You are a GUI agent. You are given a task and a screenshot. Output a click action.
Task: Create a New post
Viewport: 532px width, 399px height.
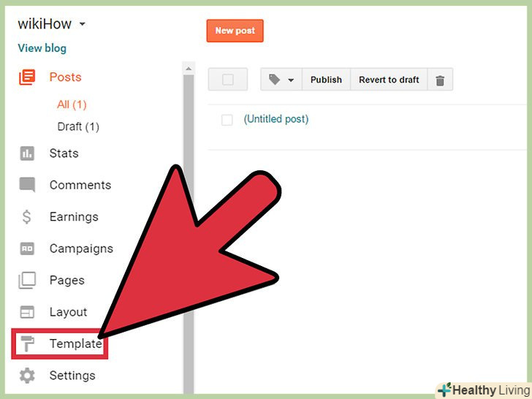(x=235, y=31)
